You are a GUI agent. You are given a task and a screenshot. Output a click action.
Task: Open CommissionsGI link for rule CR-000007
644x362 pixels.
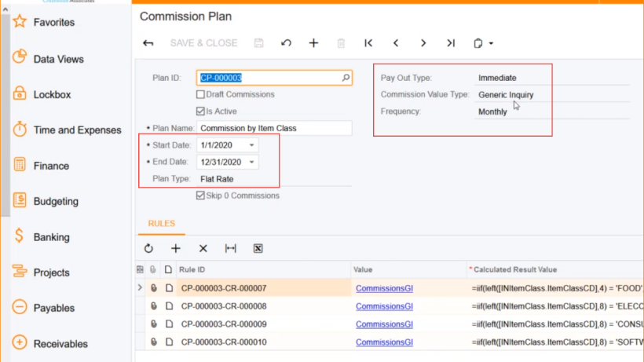(384, 288)
